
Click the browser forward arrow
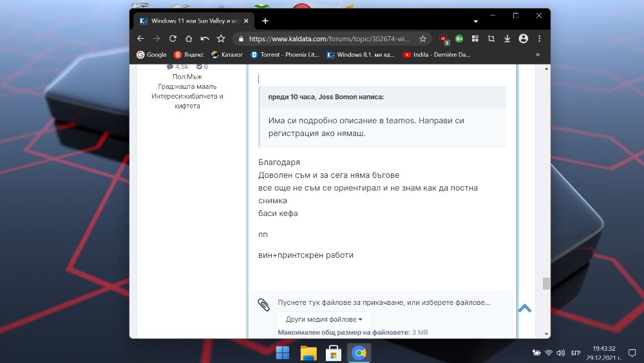tap(156, 39)
